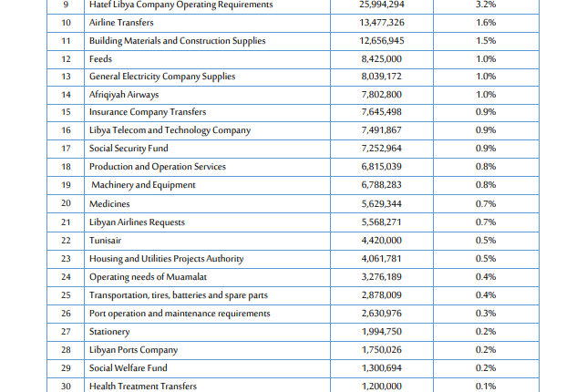Image resolution: width=587 pixels, height=392 pixels.
Task: Click the 1.6% percentage cell
Action: coord(486,23)
